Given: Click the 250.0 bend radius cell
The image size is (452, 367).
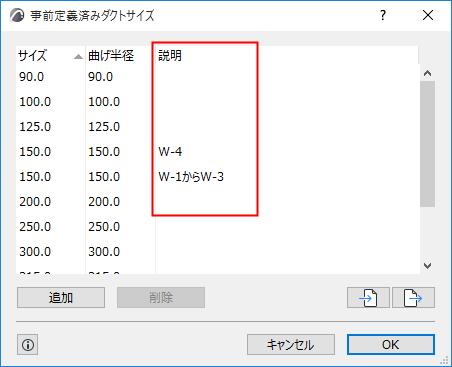Looking at the screenshot, I should [104, 227].
